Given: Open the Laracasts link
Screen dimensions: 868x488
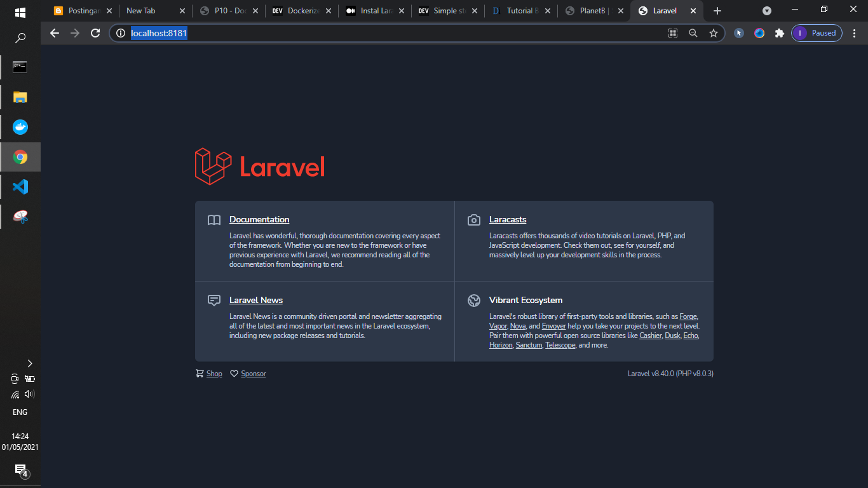Looking at the screenshot, I should click(x=508, y=220).
